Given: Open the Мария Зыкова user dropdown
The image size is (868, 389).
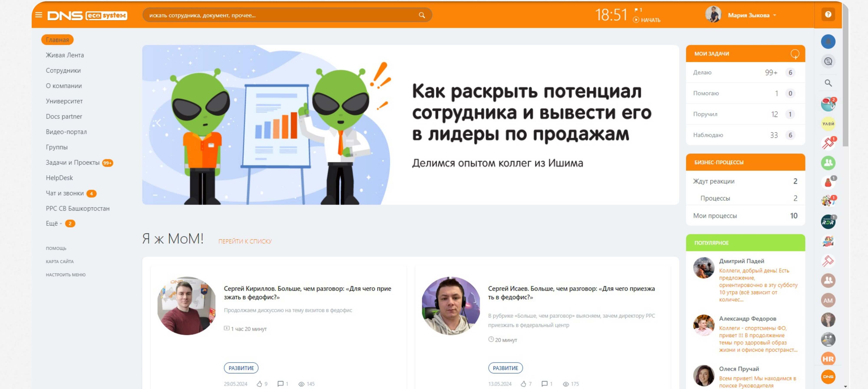Looking at the screenshot, I should coord(752,15).
